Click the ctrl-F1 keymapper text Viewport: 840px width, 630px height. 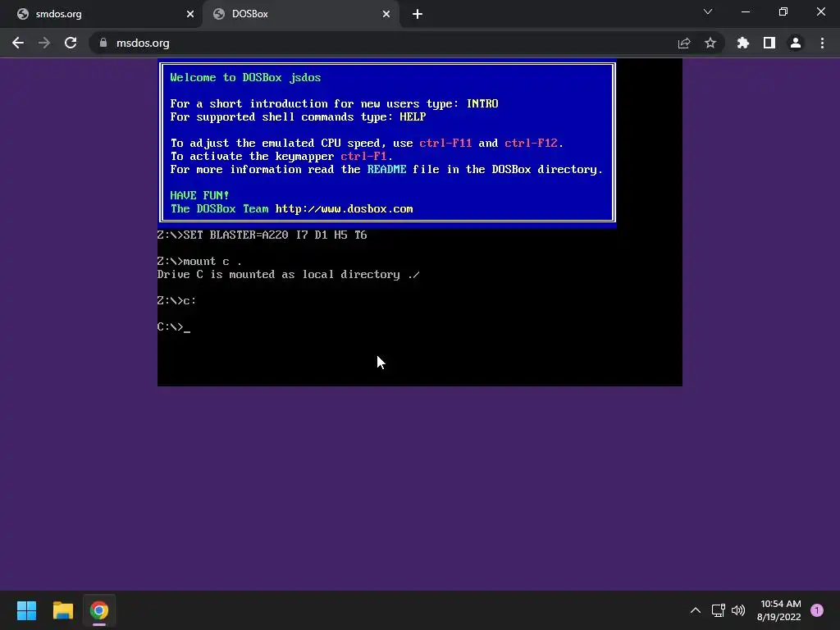(363, 157)
